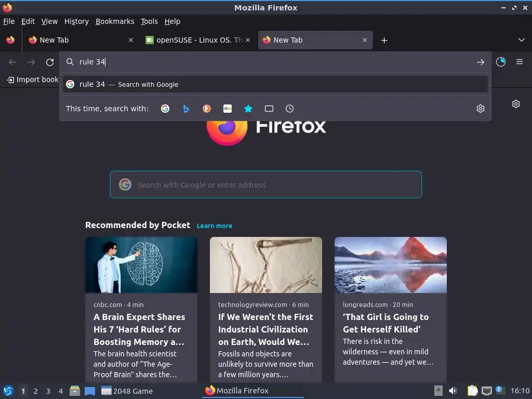Switch to virtual desktop 2

point(36,391)
